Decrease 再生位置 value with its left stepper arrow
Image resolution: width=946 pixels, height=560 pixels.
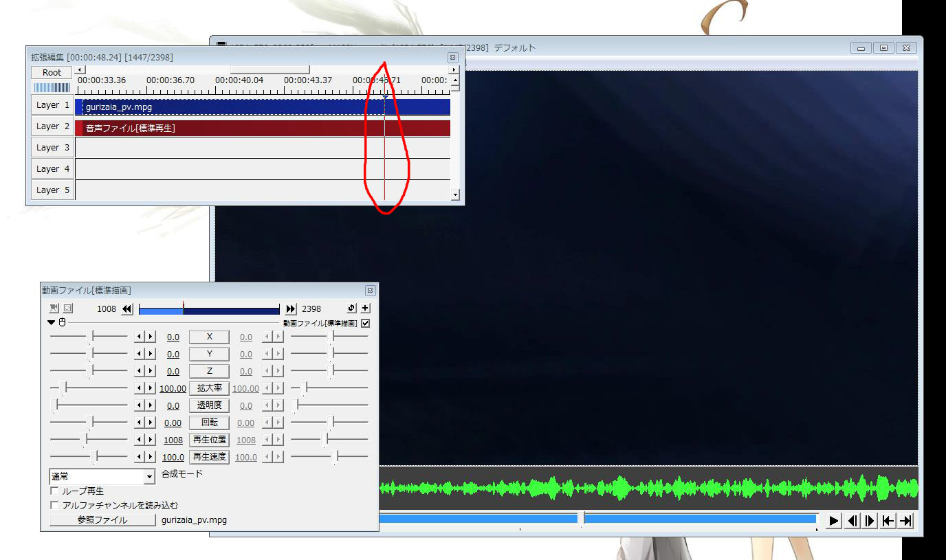138,440
